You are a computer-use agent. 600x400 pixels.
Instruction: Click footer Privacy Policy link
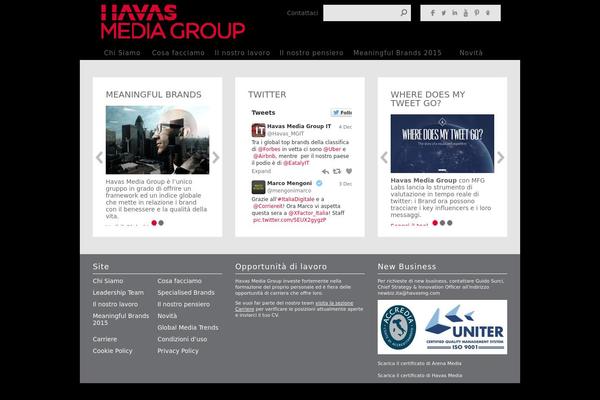(x=178, y=351)
